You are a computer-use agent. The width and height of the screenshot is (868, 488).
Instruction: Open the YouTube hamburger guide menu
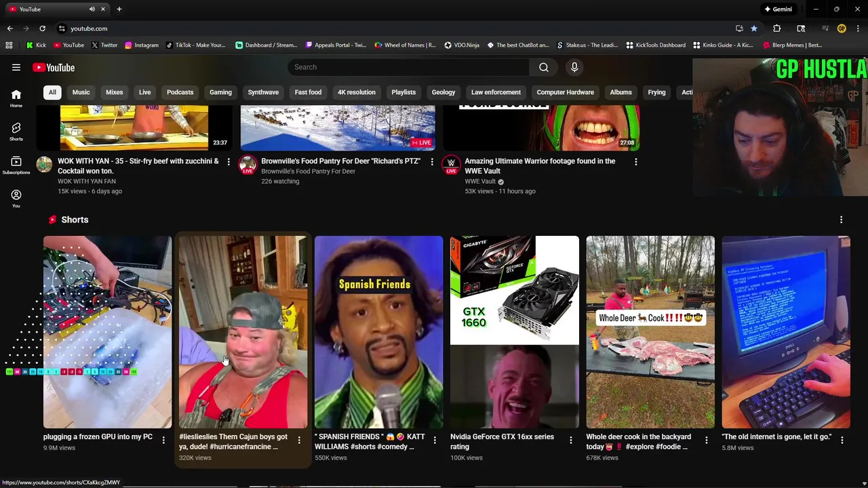click(x=16, y=67)
